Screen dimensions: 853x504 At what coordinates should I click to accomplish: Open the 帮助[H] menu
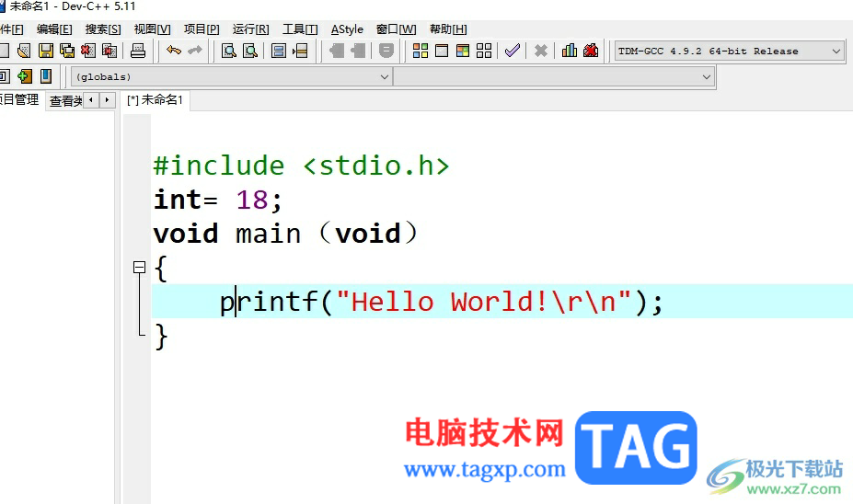pyautogui.click(x=448, y=29)
